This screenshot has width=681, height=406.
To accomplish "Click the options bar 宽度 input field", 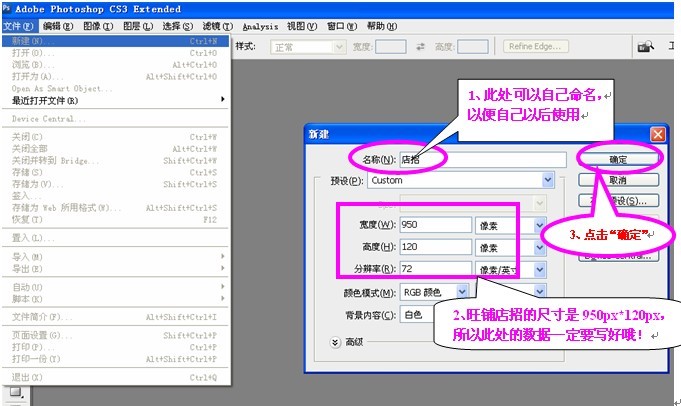I will point(390,47).
